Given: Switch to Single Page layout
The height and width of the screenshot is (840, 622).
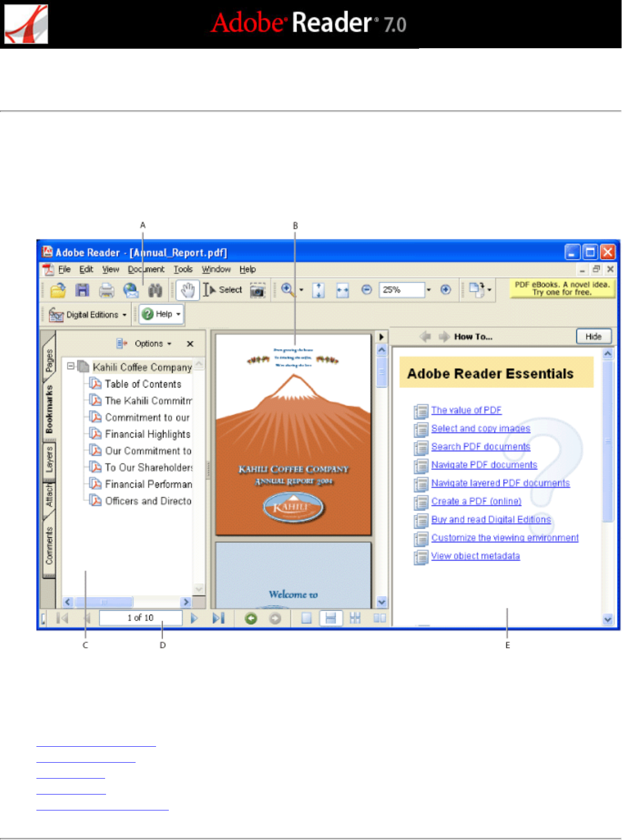Looking at the screenshot, I should 307,618.
